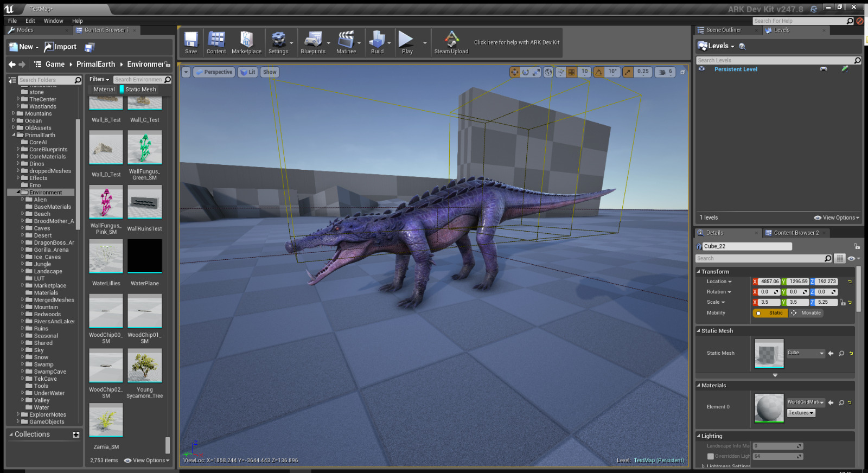868x473 pixels.
Task: Open the Matinee toolbar icon
Action: coord(346,43)
